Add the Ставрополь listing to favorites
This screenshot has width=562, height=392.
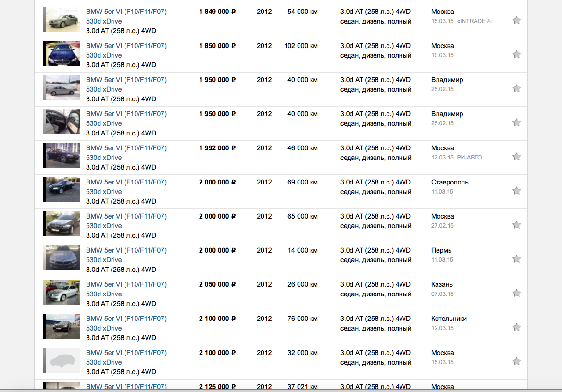pos(516,191)
